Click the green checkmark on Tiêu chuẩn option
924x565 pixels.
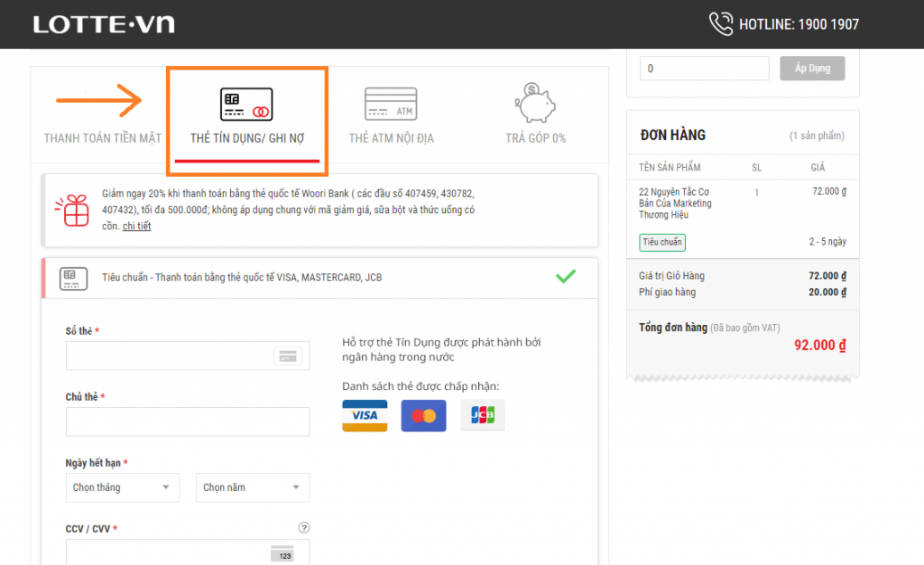pyautogui.click(x=566, y=276)
